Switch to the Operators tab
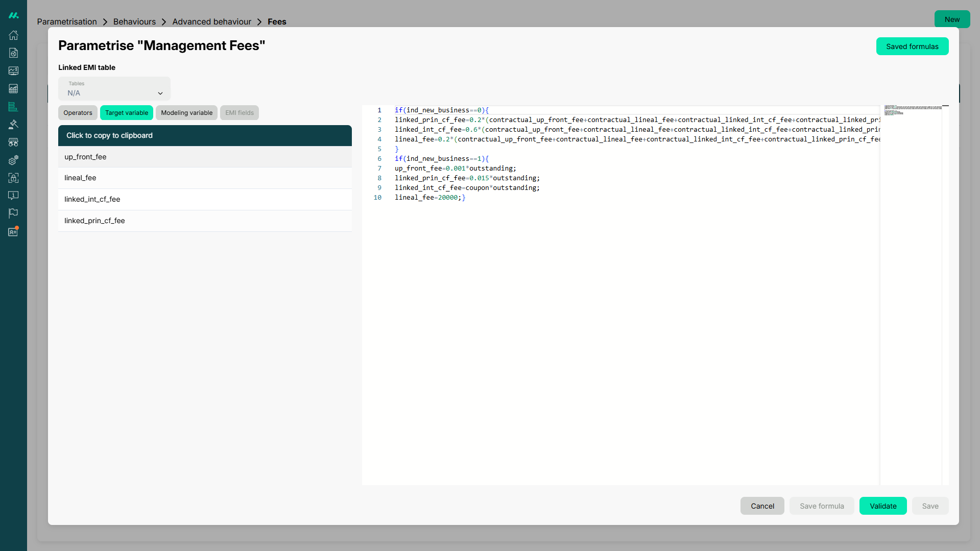980x551 pixels. point(78,113)
